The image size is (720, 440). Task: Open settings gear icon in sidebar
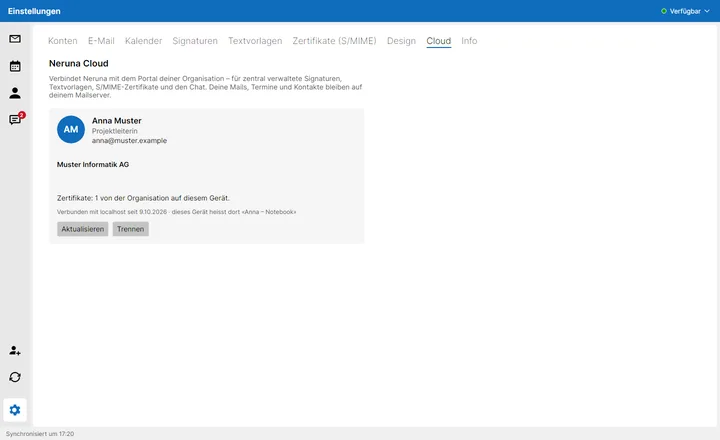pyautogui.click(x=15, y=410)
